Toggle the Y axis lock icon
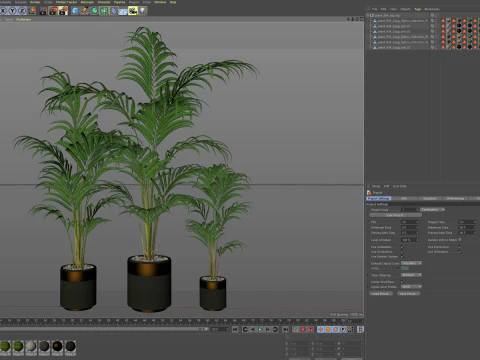This screenshot has height=360, width=480. [x=12, y=11]
